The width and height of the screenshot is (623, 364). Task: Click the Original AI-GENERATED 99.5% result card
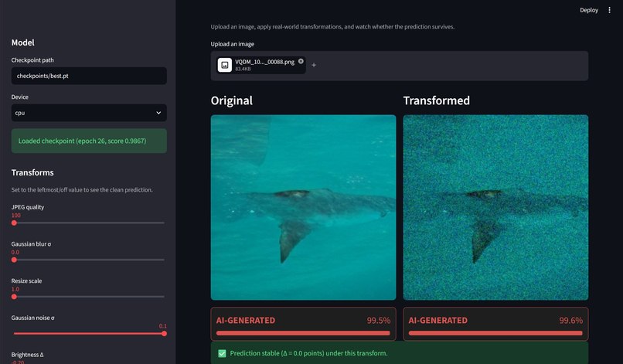click(x=303, y=324)
